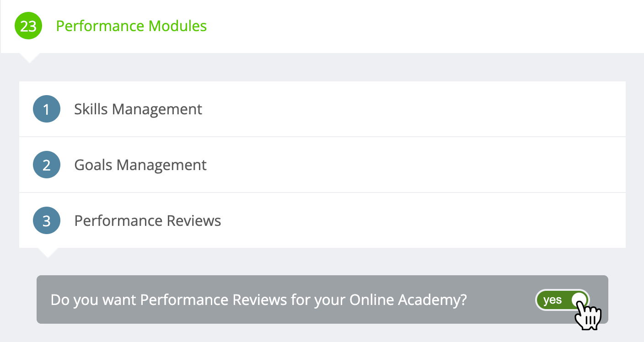Open the Performance Modules heading

pos(131,26)
